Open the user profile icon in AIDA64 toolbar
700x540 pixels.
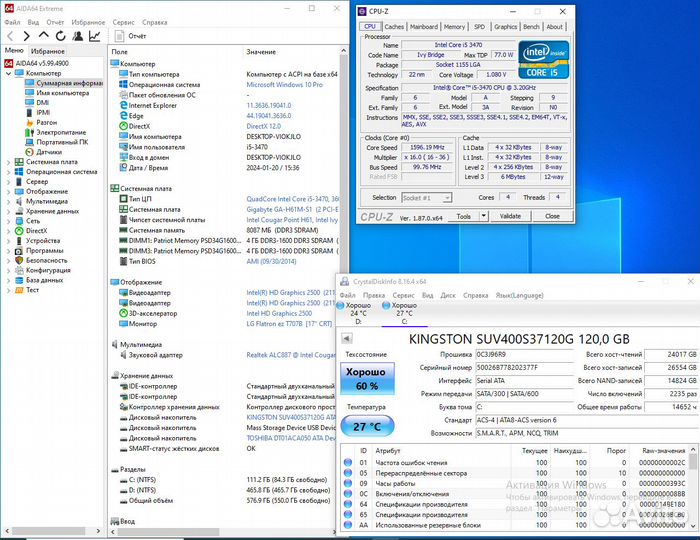(75, 36)
